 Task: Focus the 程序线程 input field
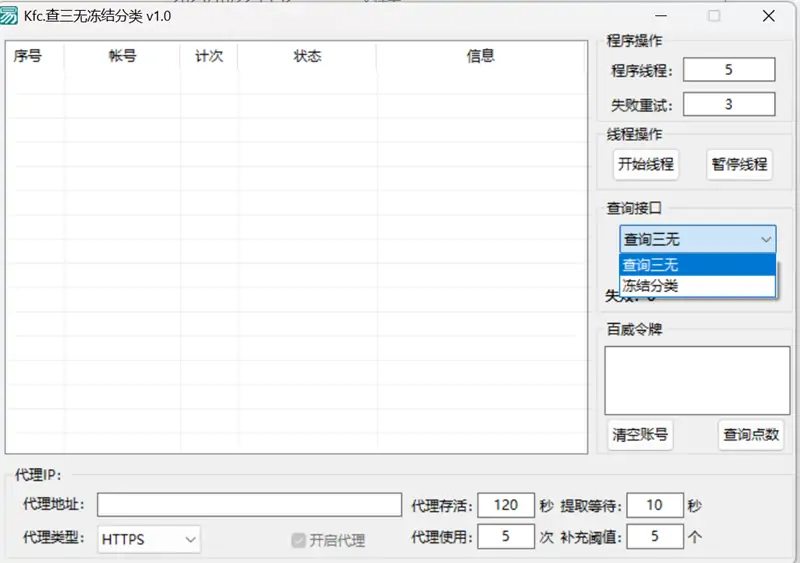click(x=729, y=70)
